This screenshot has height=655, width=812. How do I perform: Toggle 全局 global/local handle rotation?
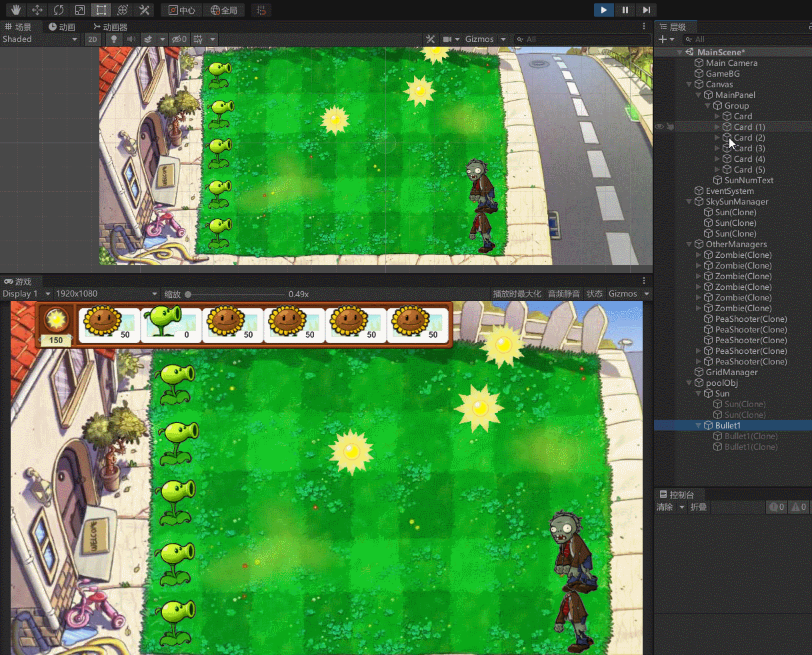(x=223, y=10)
